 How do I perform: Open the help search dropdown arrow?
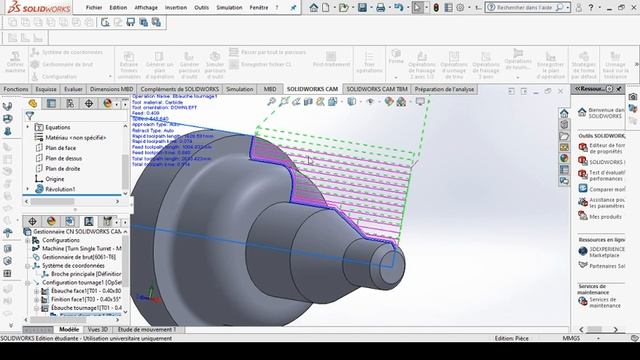[x=567, y=8]
